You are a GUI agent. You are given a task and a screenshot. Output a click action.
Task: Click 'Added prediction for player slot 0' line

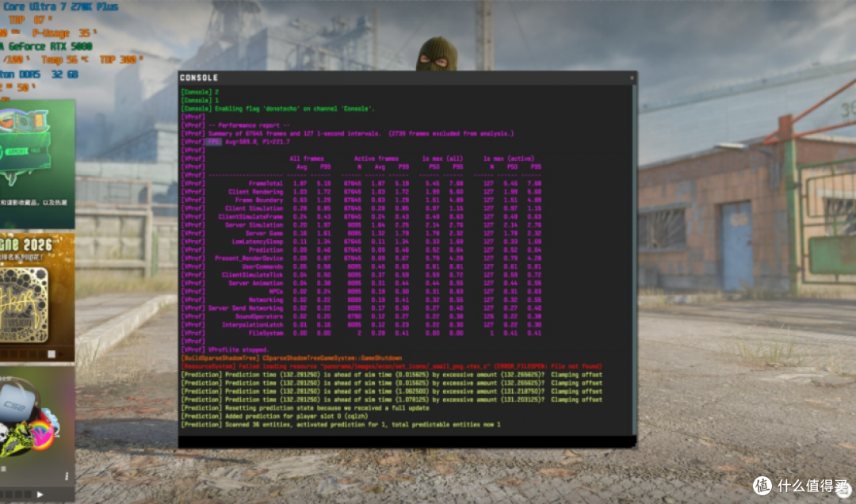click(x=274, y=416)
